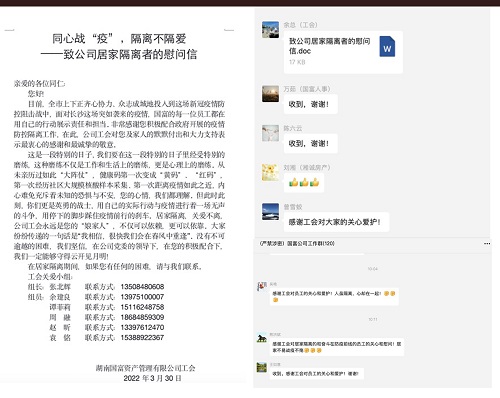Click phone number 15388922367
500x398 pixels.
coord(142,338)
